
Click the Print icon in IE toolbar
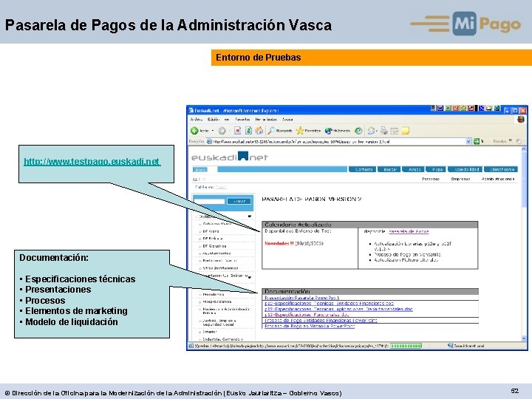coord(384,131)
